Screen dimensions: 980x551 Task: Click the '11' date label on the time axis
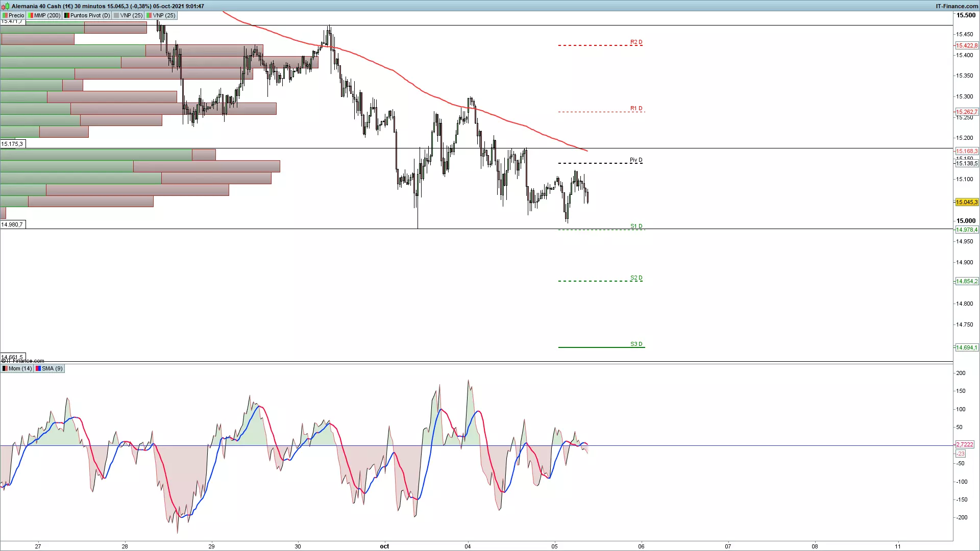point(897,546)
